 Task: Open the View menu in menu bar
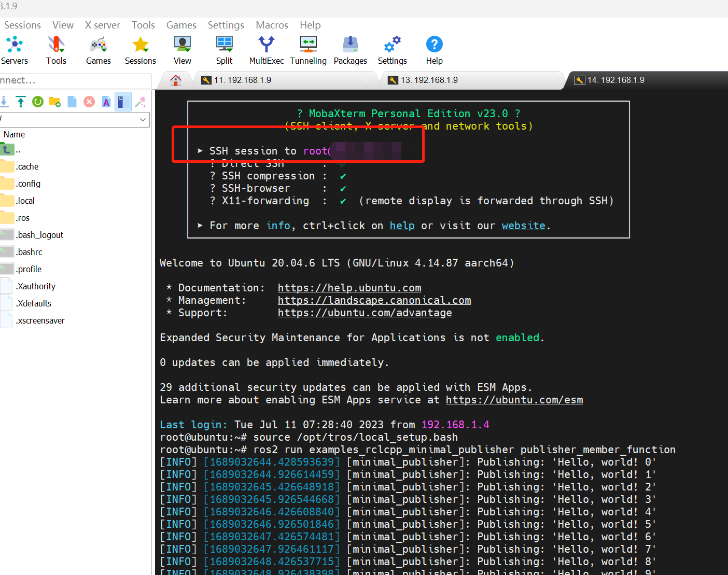(x=63, y=25)
